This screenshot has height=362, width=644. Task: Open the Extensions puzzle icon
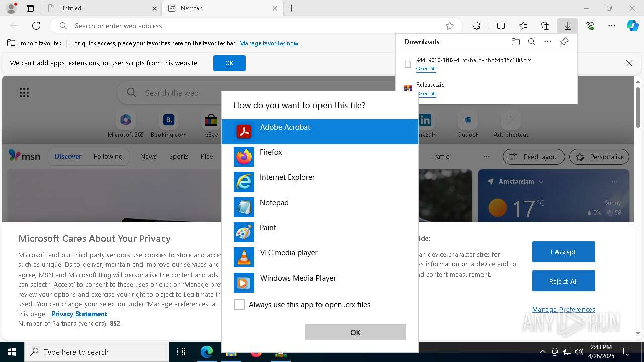tap(476, 26)
